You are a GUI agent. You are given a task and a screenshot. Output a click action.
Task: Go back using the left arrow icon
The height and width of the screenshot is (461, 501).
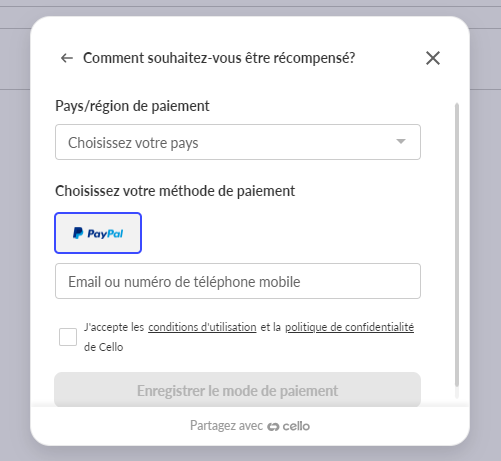pyautogui.click(x=67, y=58)
